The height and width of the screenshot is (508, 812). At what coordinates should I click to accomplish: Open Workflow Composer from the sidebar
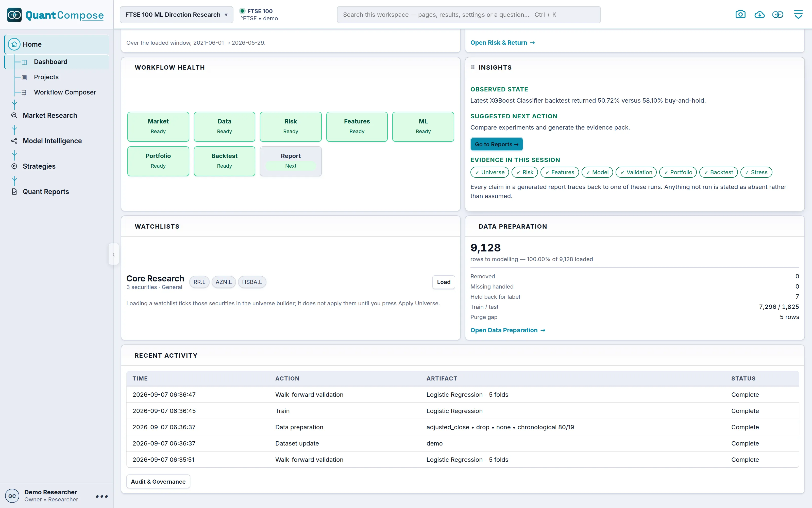click(x=65, y=92)
